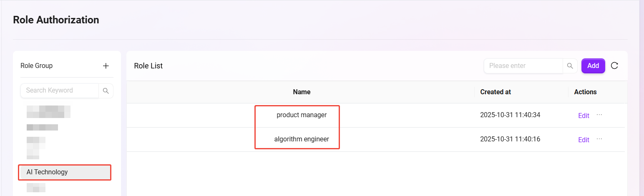Click the 'Please enter' search box
Screen dimensions: 644x196
pos(523,66)
